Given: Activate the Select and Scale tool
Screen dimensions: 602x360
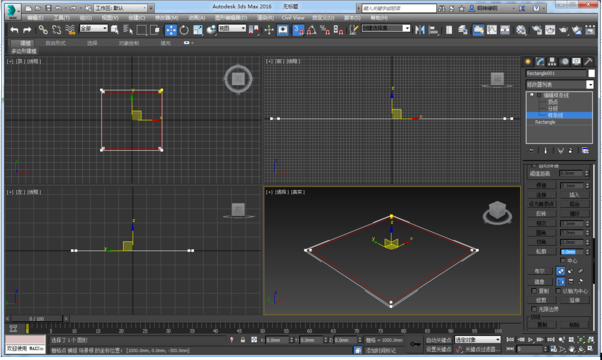Looking at the screenshot, I should (x=198, y=30).
